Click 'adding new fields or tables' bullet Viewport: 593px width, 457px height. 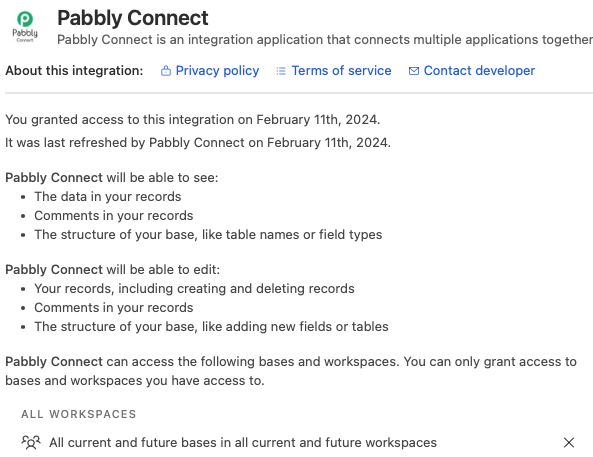pos(211,326)
